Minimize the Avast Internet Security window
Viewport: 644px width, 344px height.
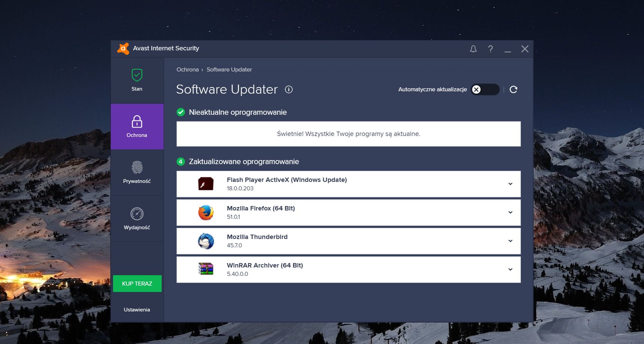point(508,51)
